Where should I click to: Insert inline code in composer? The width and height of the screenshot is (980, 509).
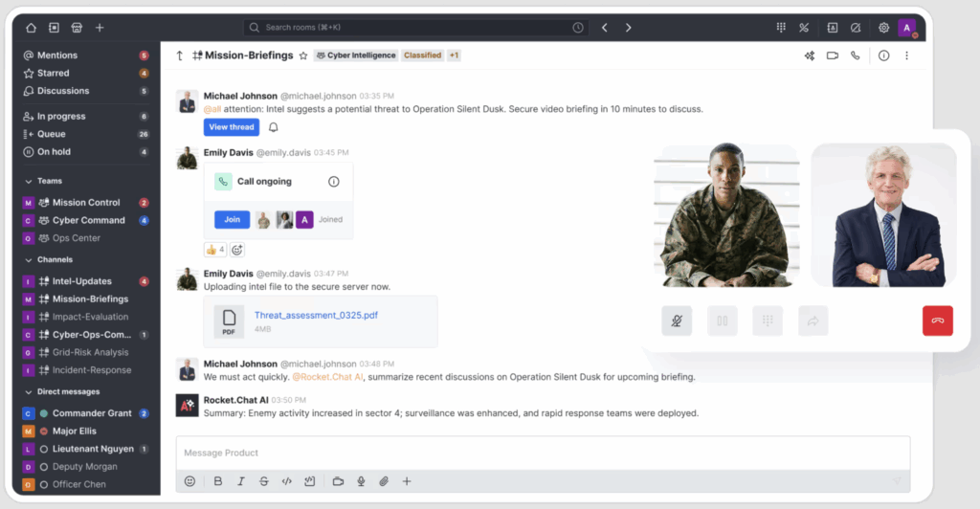tap(287, 481)
